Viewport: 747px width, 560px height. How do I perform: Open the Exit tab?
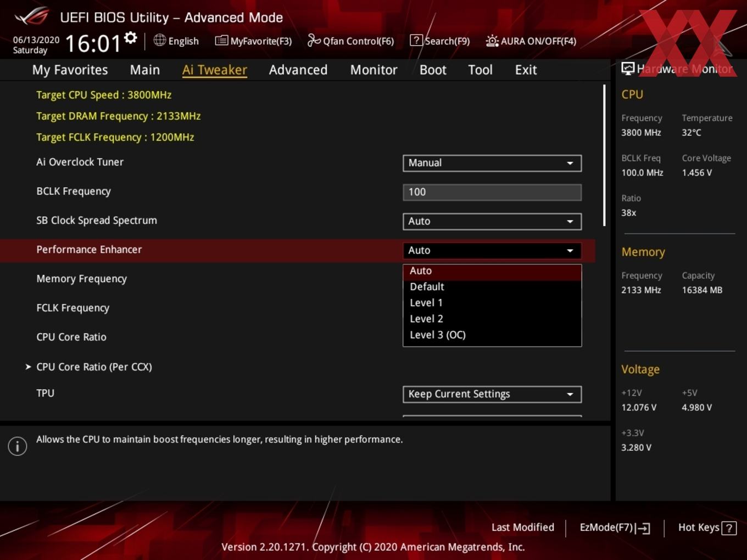point(526,70)
